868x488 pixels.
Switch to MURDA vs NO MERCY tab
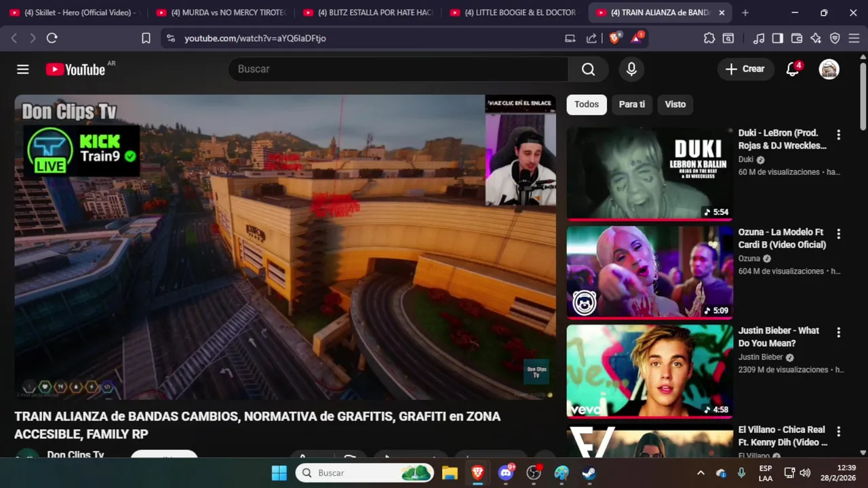221,13
